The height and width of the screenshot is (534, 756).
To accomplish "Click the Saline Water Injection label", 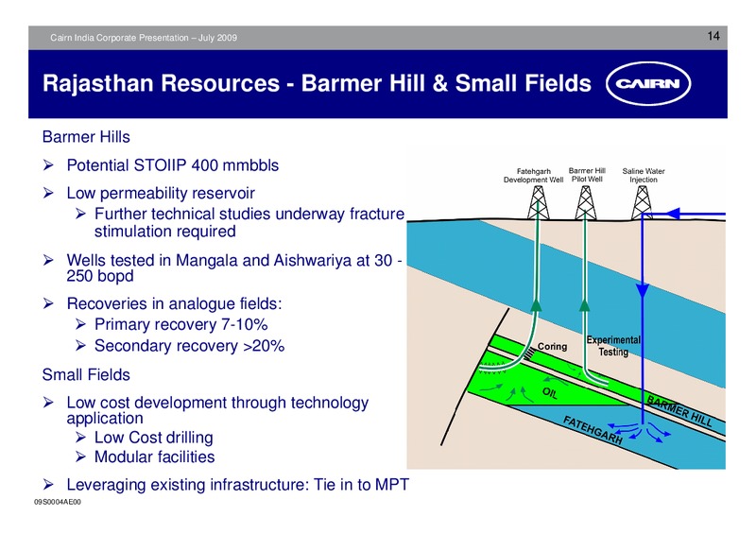I will (644, 175).
